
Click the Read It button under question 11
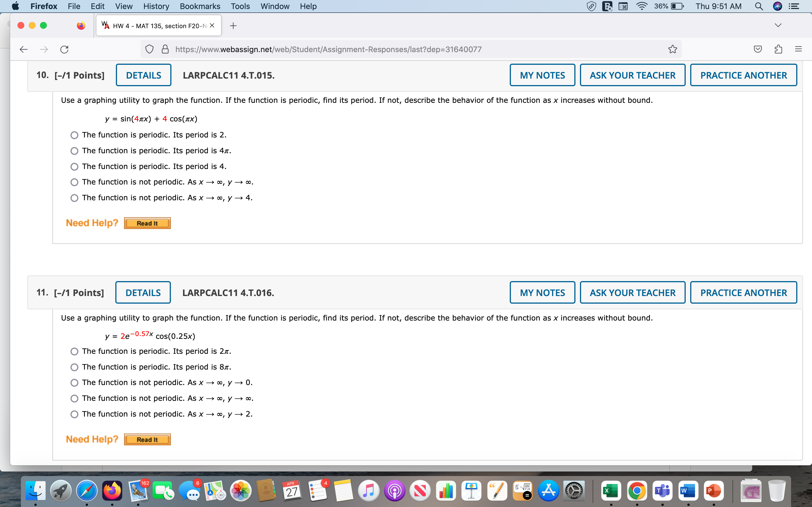pos(147,439)
